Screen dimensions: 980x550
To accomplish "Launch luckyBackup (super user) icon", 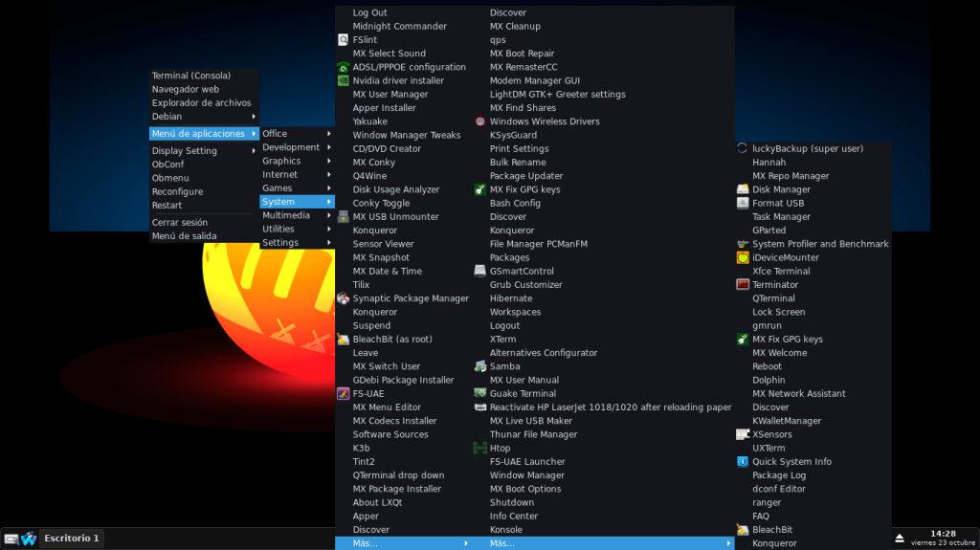I will [x=743, y=148].
